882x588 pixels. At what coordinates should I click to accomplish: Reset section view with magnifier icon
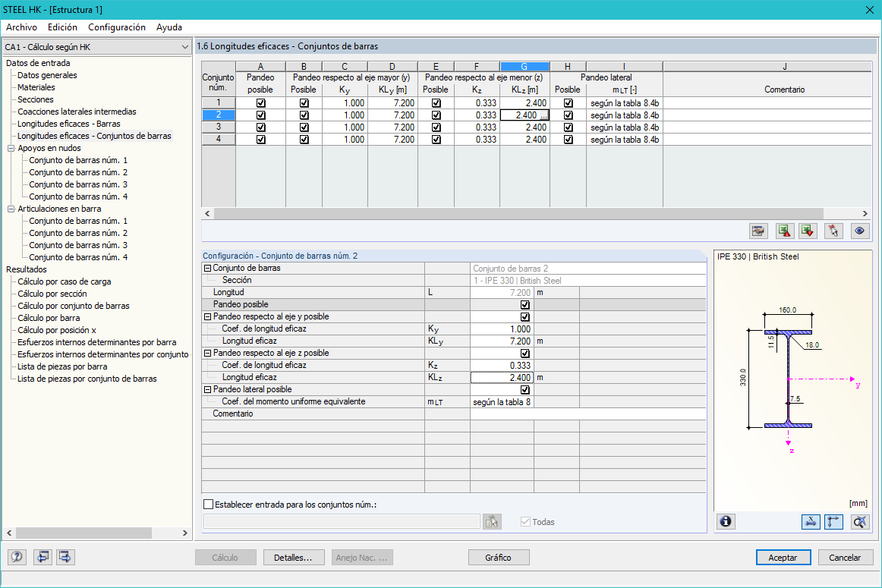(860, 522)
